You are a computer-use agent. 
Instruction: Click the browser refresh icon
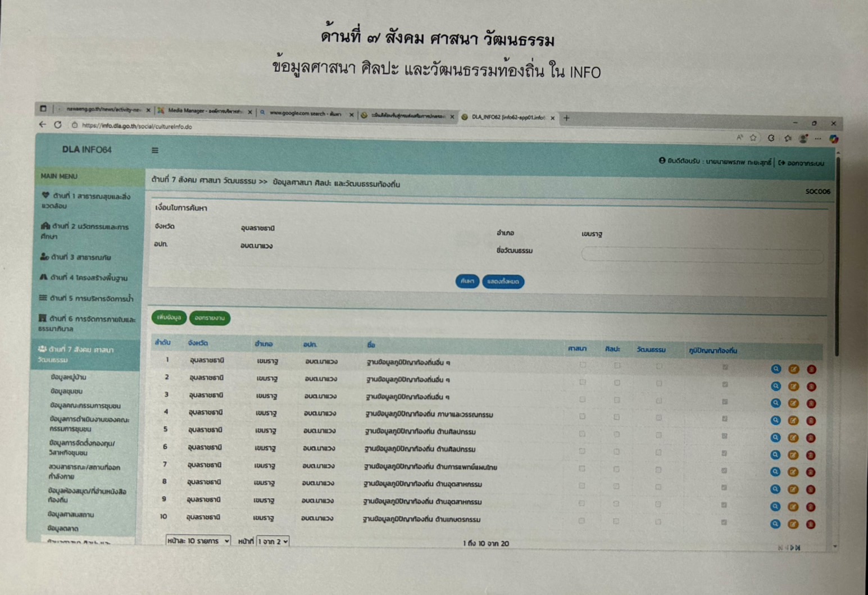pyautogui.click(x=58, y=125)
